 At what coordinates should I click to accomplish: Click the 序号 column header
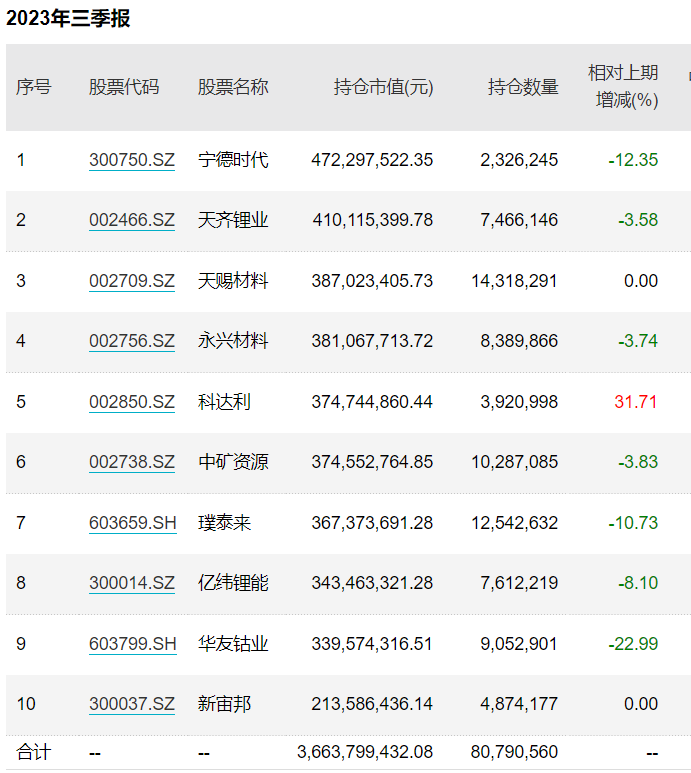point(34,87)
